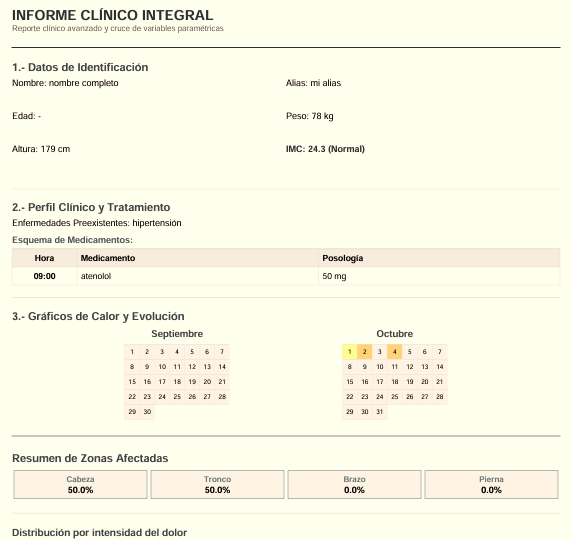This screenshot has height=540, width=572.
Task: Select September day 17 cell
Action: 162,382
